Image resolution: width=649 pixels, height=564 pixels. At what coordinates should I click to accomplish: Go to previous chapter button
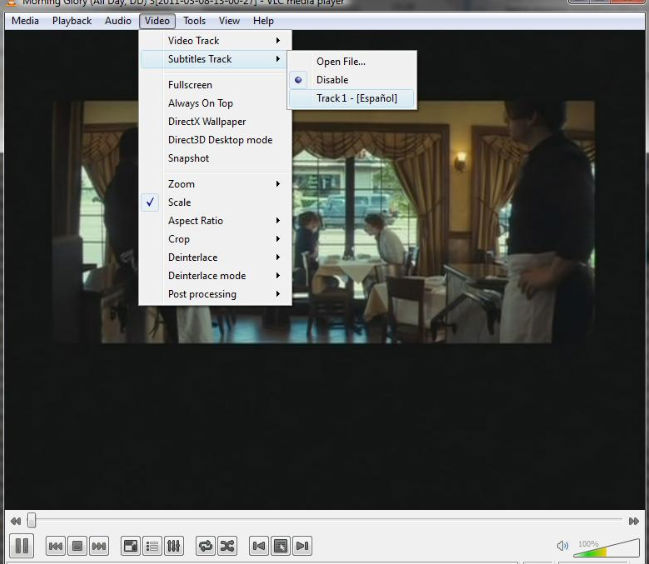click(259, 546)
